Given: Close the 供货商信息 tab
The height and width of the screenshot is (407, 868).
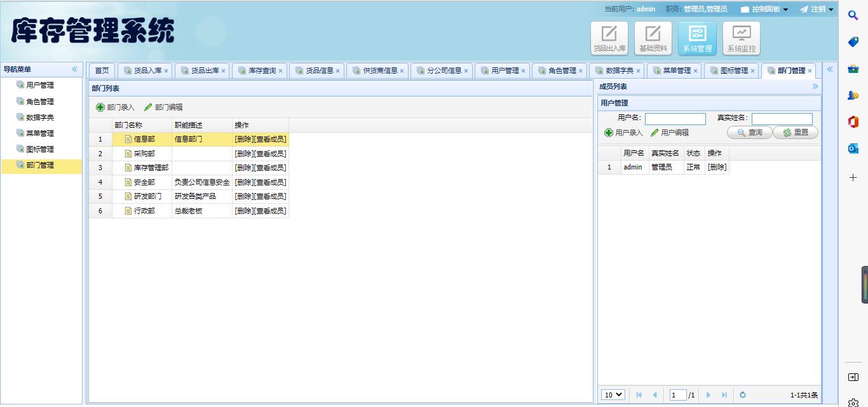Looking at the screenshot, I should (x=402, y=71).
